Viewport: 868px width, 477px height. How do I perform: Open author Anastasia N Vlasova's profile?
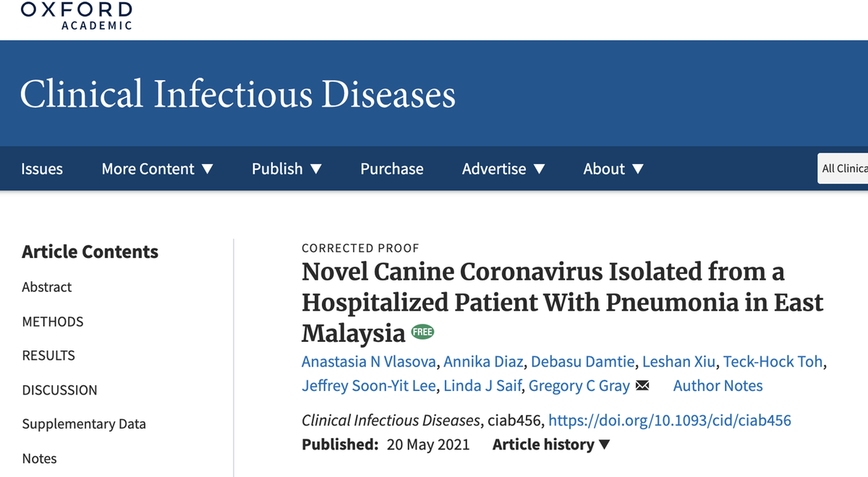click(x=369, y=361)
